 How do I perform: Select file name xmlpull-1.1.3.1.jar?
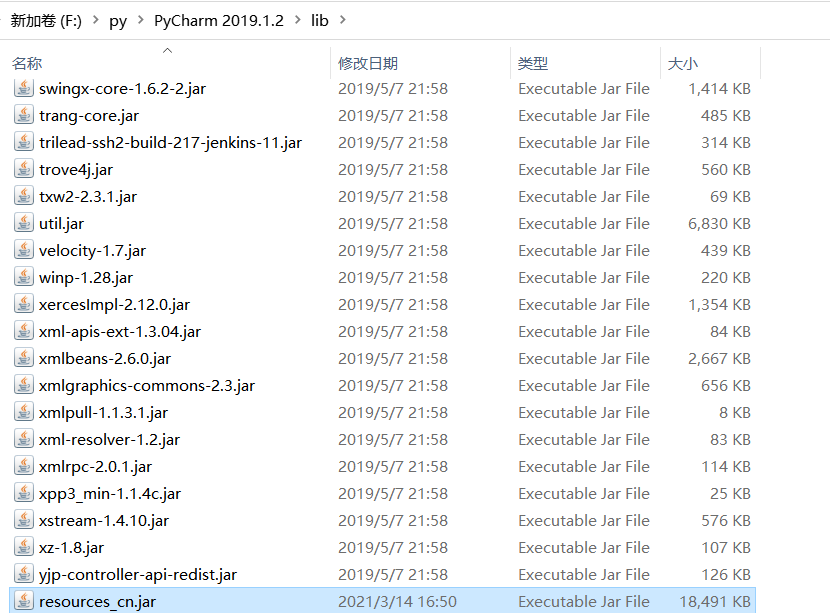pos(103,413)
